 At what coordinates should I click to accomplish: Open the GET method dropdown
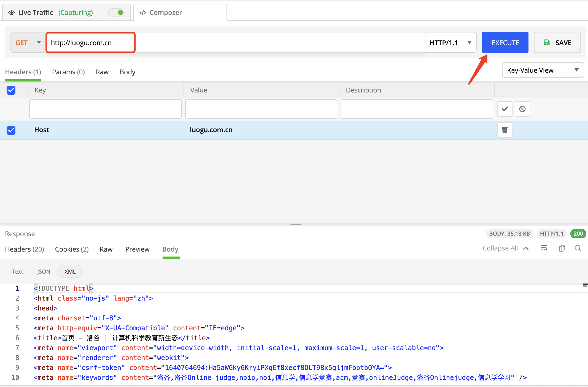[28, 43]
